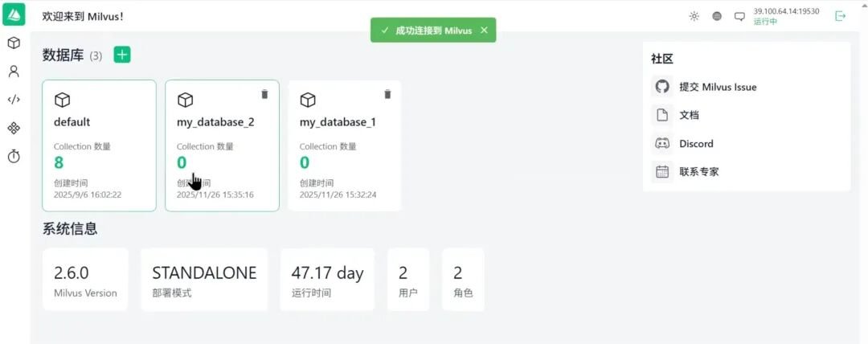
Task: Open the default database card
Action: pos(100,145)
